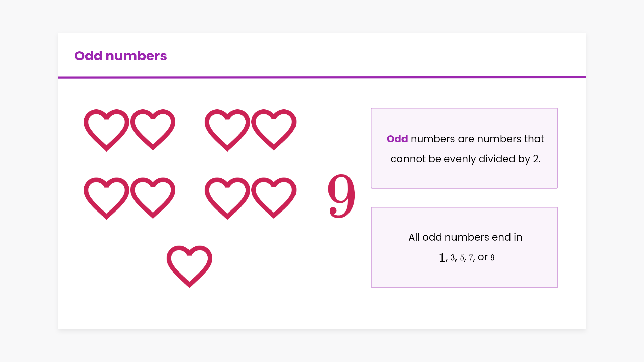Screen dimensions: 644x362
Task: Select the small 9 ending the digit list
Action: point(492,258)
